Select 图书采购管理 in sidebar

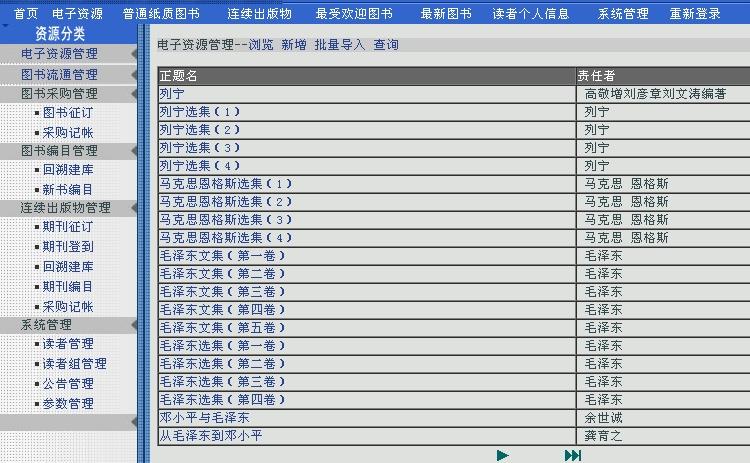(x=59, y=94)
